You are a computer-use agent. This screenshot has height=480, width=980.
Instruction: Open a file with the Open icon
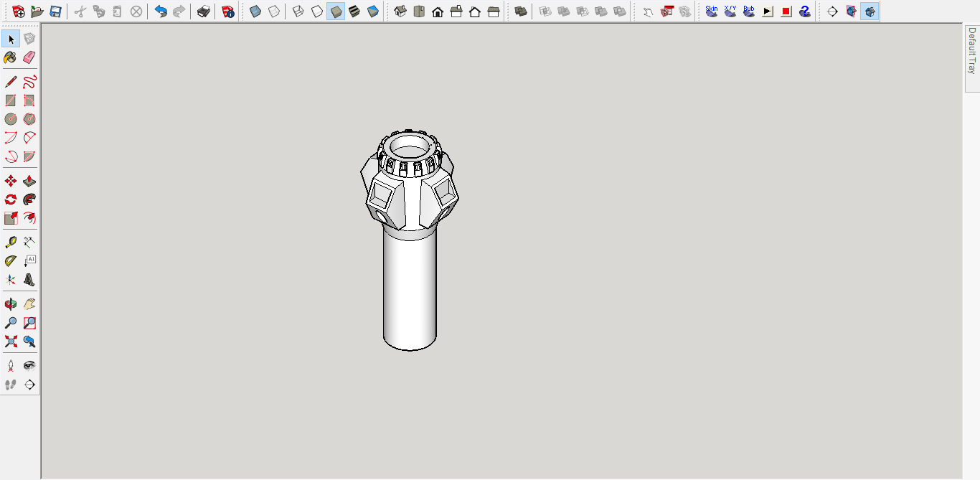[37, 11]
